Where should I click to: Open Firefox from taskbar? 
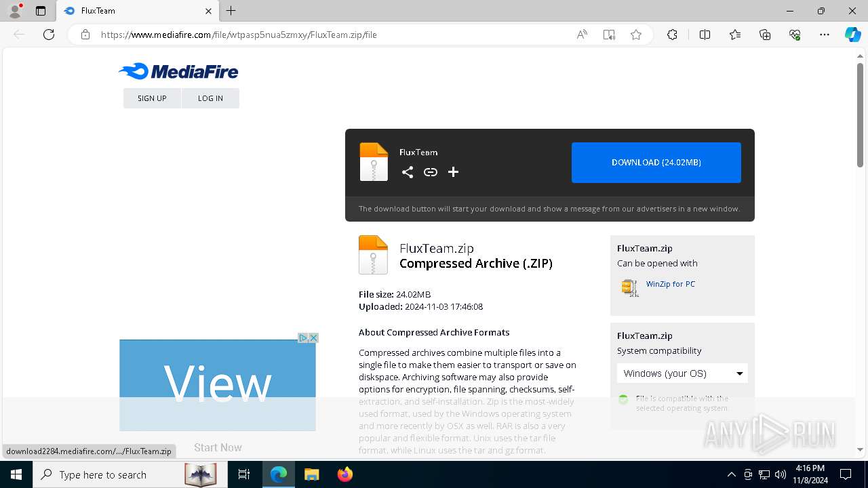345,474
